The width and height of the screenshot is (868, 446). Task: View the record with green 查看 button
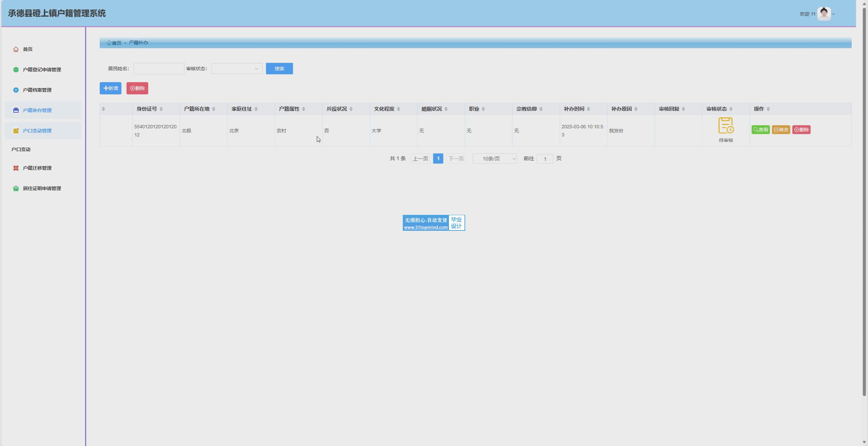[x=760, y=130]
